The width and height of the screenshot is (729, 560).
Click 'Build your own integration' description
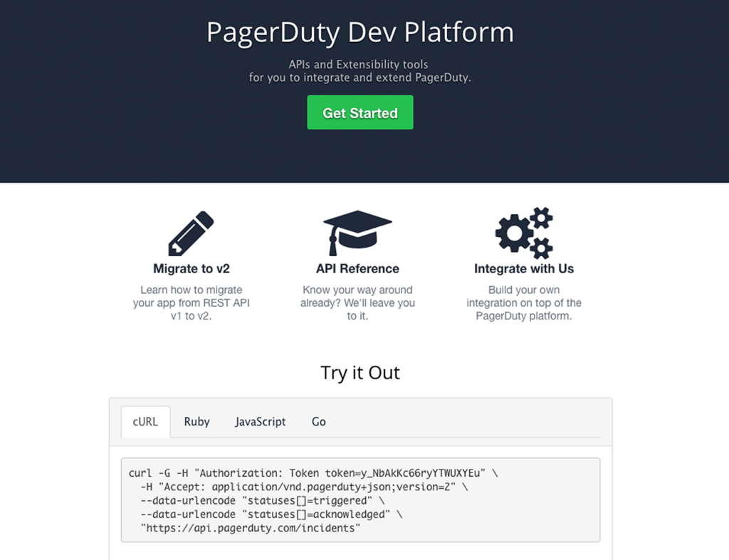(524, 302)
